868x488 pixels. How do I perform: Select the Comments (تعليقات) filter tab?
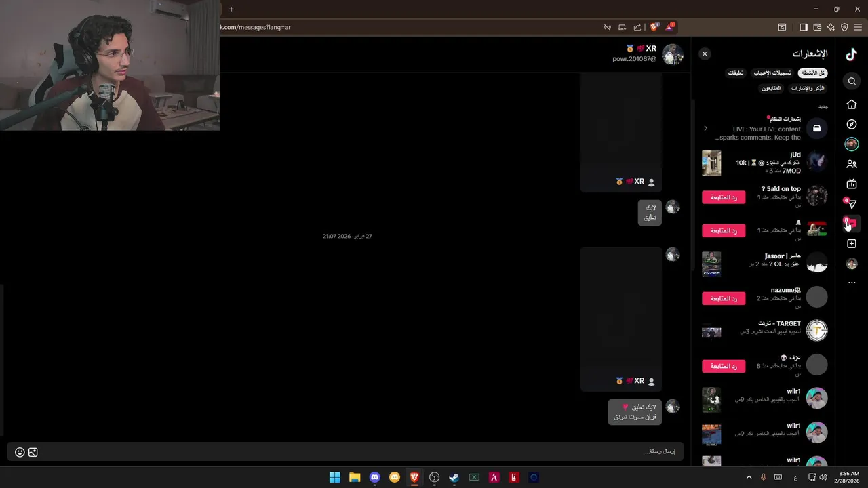pos(736,73)
